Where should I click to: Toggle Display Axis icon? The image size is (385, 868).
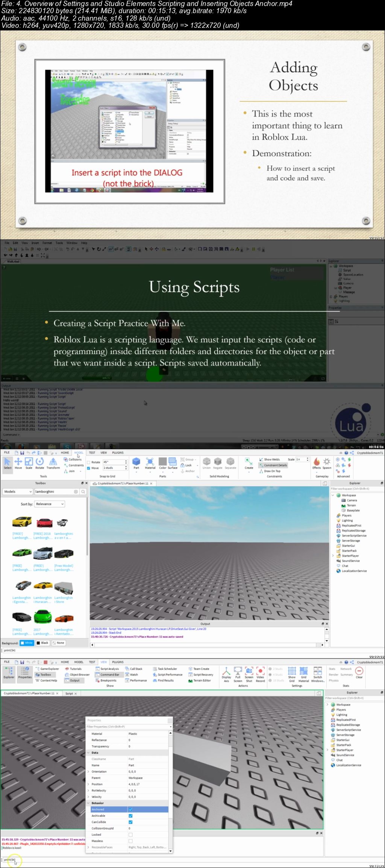click(226, 674)
